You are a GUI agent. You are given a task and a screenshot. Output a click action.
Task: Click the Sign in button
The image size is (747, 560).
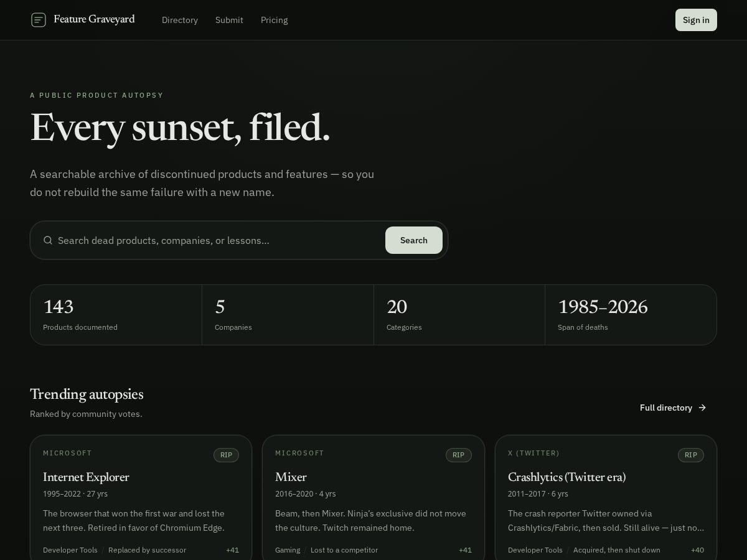(696, 20)
